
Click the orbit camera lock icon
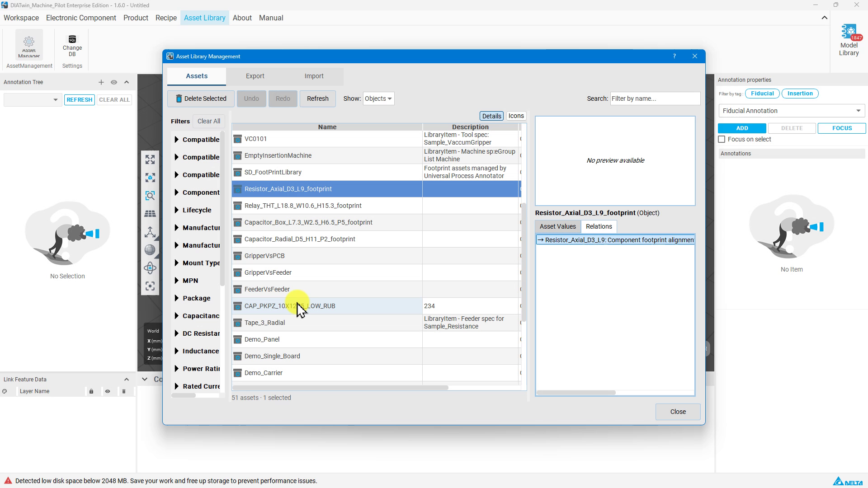[x=150, y=268]
